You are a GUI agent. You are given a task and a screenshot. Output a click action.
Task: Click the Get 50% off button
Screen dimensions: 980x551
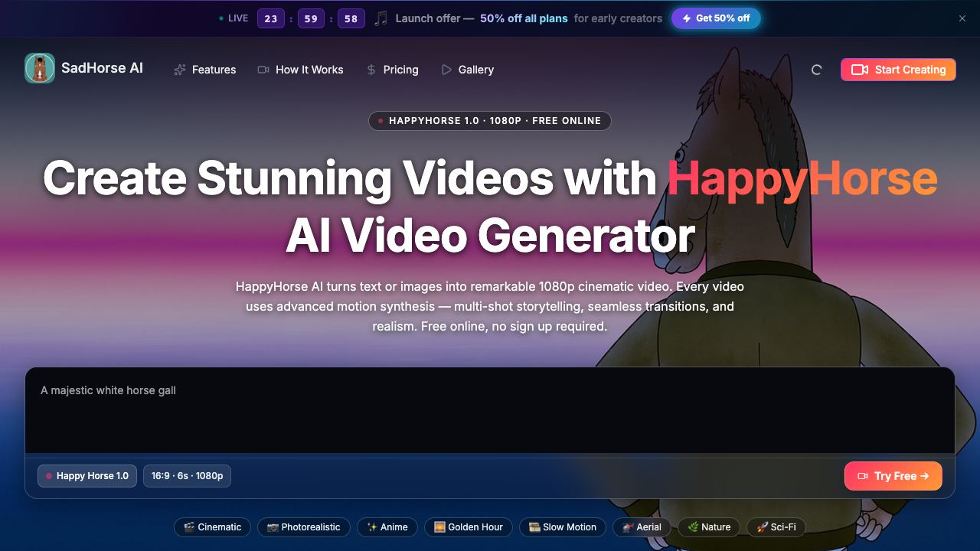[x=716, y=18]
